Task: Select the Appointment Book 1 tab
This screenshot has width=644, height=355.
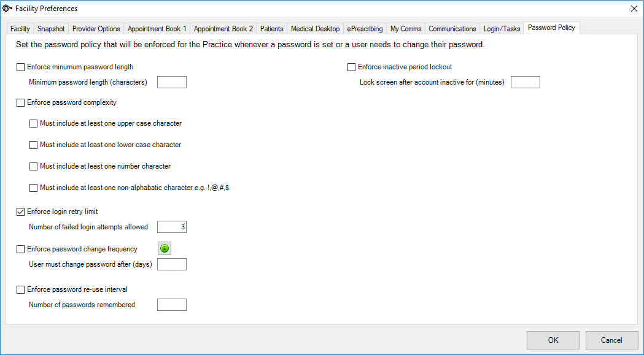Action: point(157,29)
